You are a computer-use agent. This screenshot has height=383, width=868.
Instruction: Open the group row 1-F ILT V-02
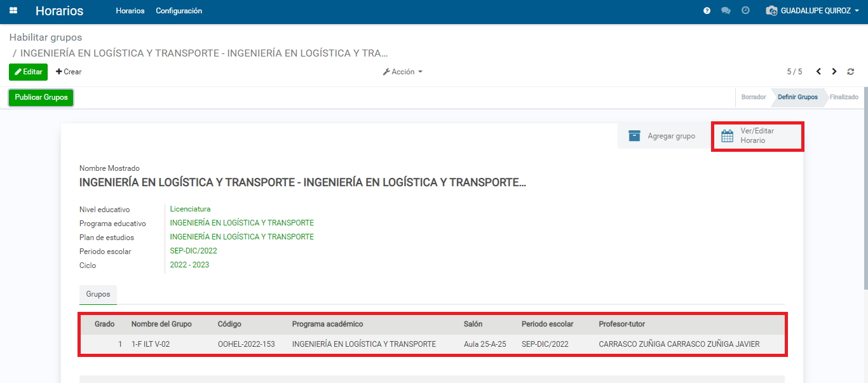click(x=150, y=344)
